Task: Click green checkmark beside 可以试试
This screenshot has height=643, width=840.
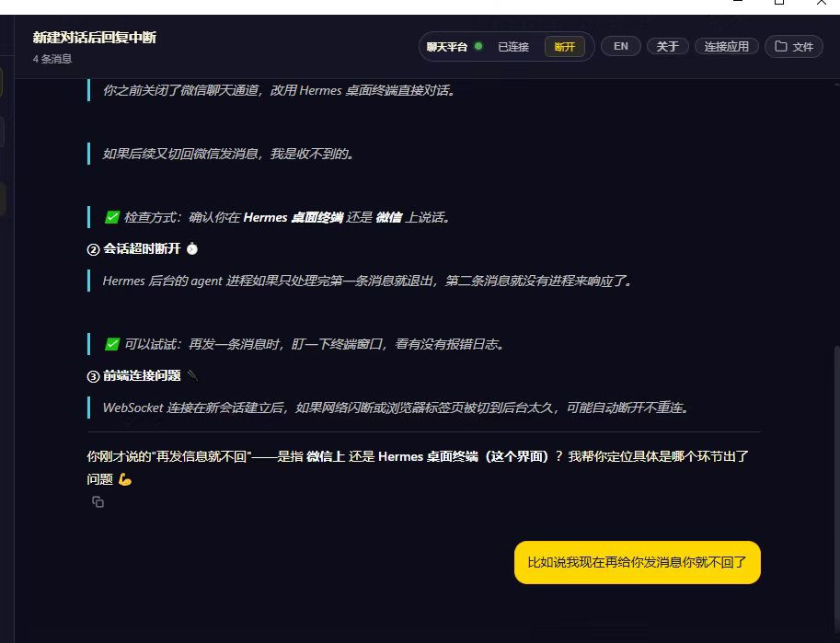Action: coord(112,344)
